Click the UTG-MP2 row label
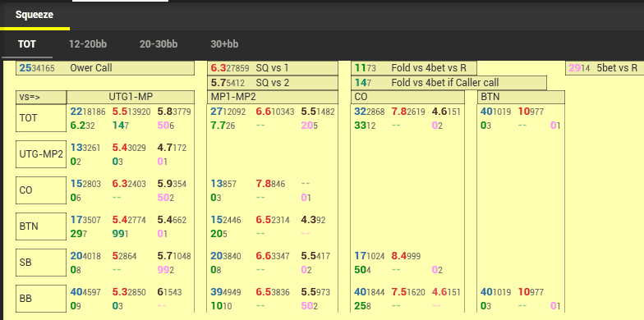The width and height of the screenshot is (644, 320). [x=41, y=154]
